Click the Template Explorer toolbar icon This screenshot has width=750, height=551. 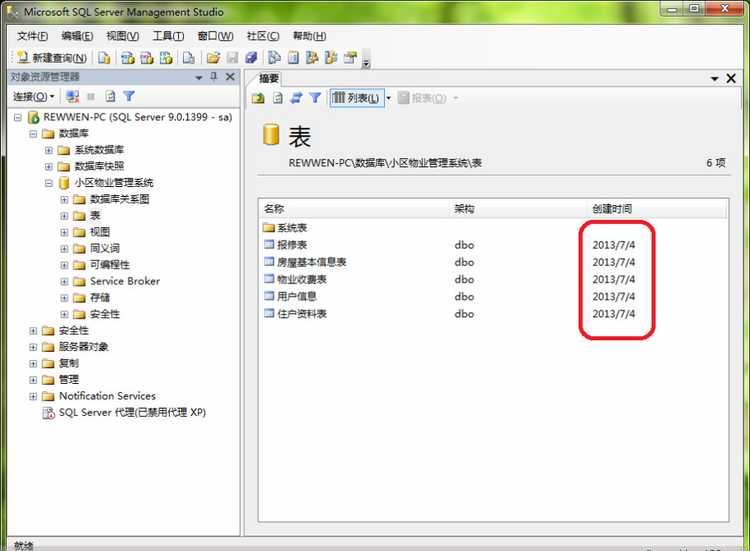(x=331, y=58)
